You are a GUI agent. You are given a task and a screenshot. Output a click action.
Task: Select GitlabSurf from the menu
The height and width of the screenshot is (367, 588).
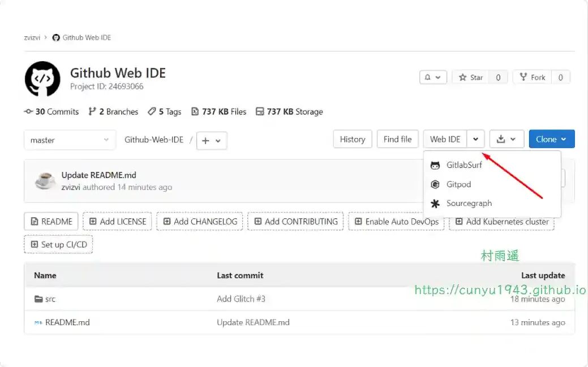click(x=492, y=165)
